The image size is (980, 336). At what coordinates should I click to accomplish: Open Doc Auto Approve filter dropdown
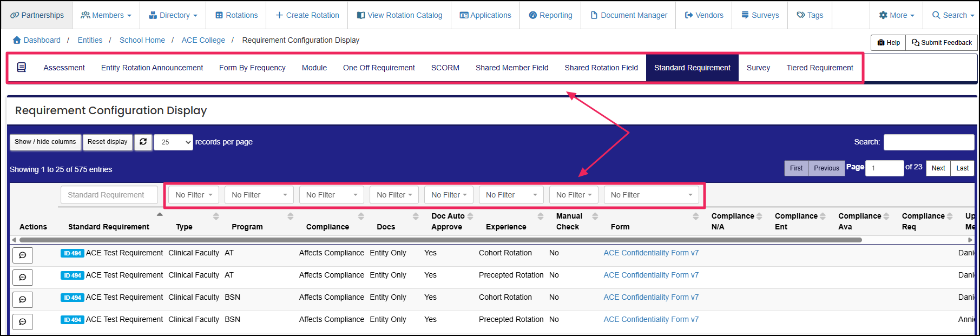coord(449,195)
